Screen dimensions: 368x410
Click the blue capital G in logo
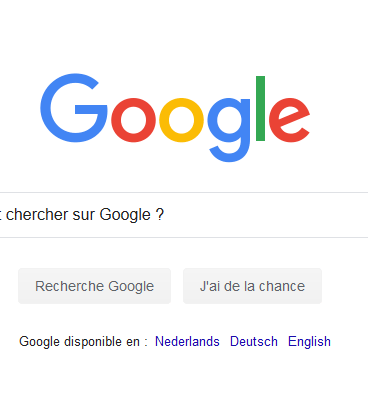tap(74, 108)
